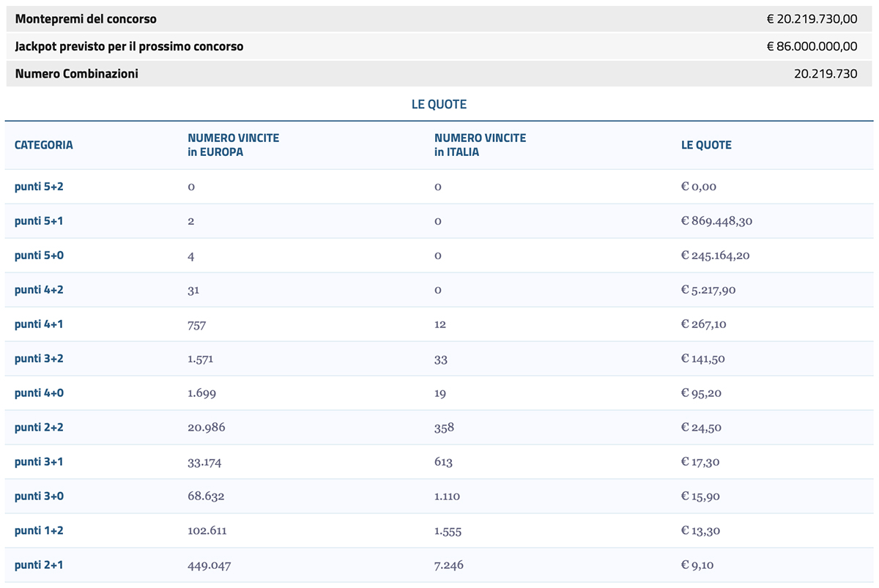The width and height of the screenshot is (879, 588).
Task: Click the punti 2+1 category link
Action: (37, 565)
